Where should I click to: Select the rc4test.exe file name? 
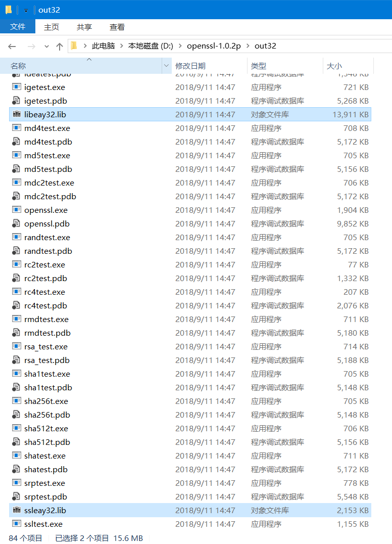pos(44,292)
